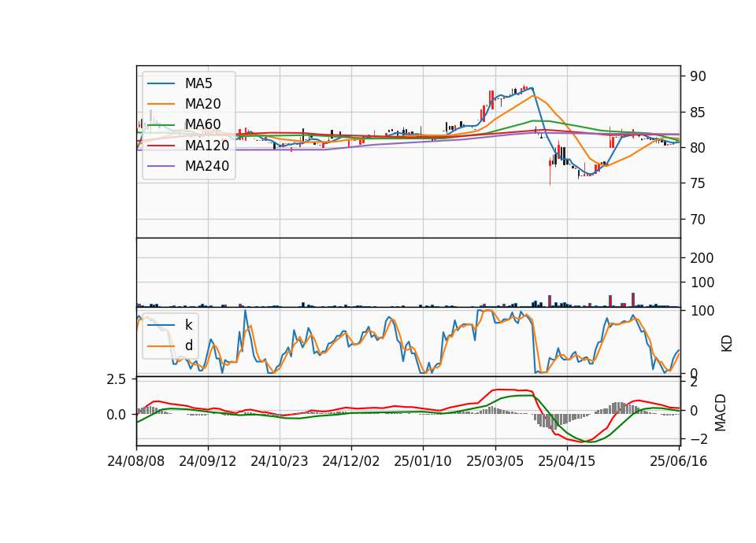
Task: Click the 80 price axis label
Action: click(698, 148)
